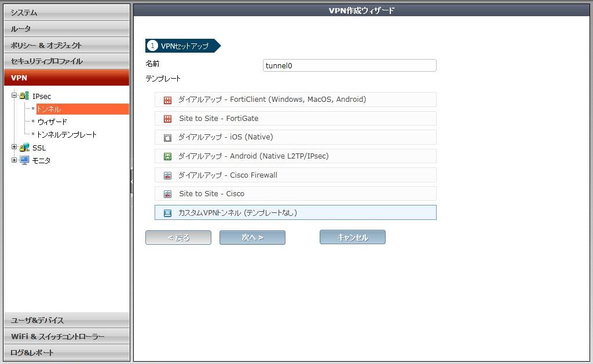The height and width of the screenshot is (364, 593).
Task: Click the VPNセットアップ step tab
Action: 183,46
